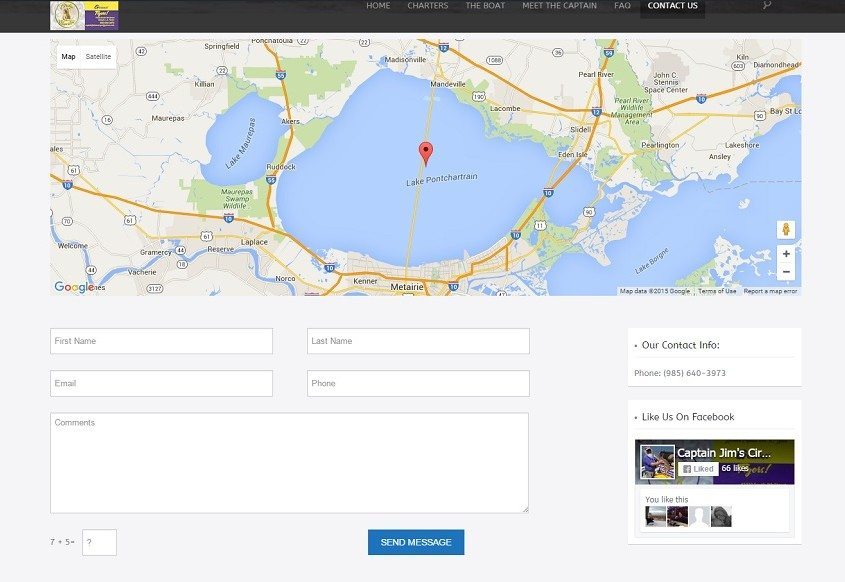Click last Facebook friend thumbnail
Screen dimensions: 845x582
(x=721, y=516)
